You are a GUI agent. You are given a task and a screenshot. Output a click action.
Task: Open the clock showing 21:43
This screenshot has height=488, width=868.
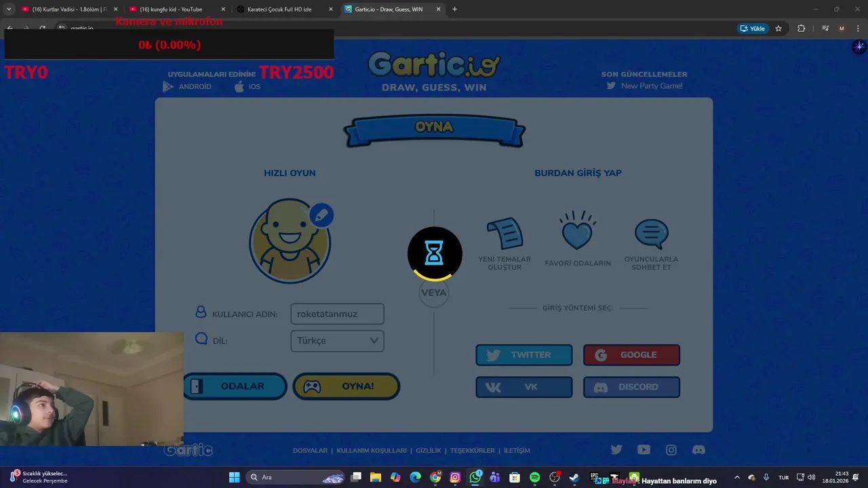click(x=835, y=478)
